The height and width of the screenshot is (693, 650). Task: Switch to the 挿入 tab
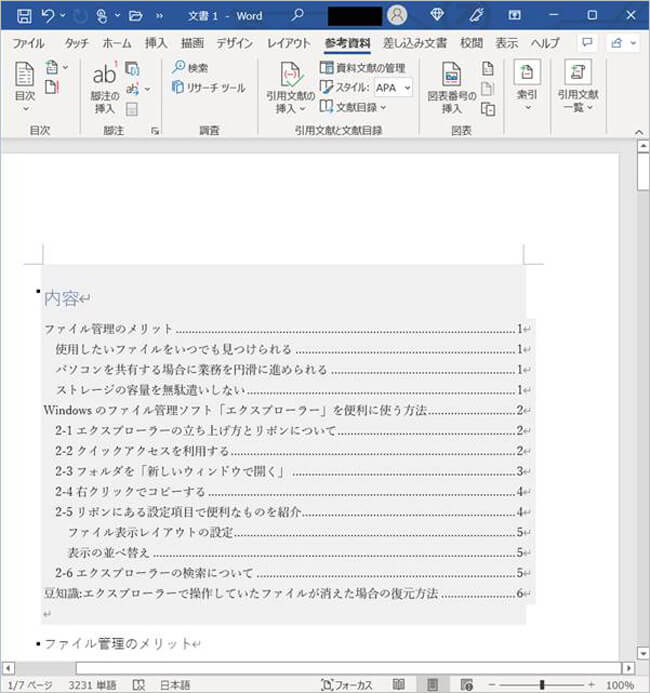tap(156, 43)
